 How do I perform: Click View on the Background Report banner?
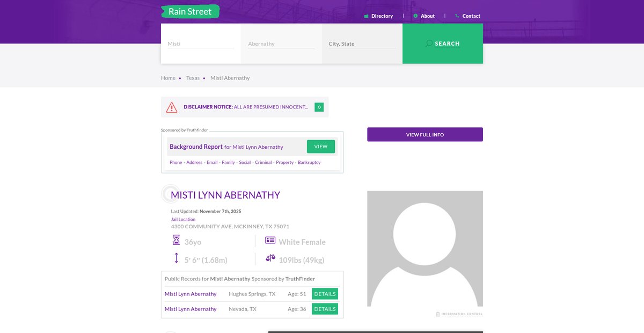[x=320, y=147]
